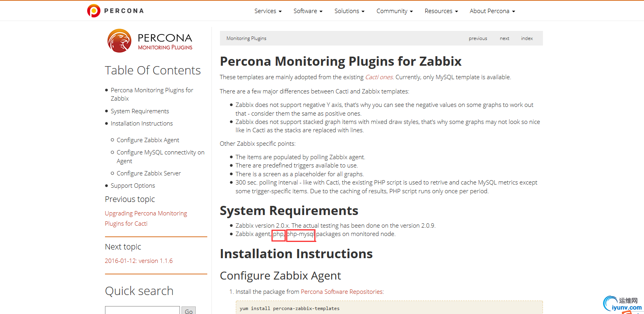644x314 pixels.
Task: Click the Quick search text field
Action: [142, 310]
